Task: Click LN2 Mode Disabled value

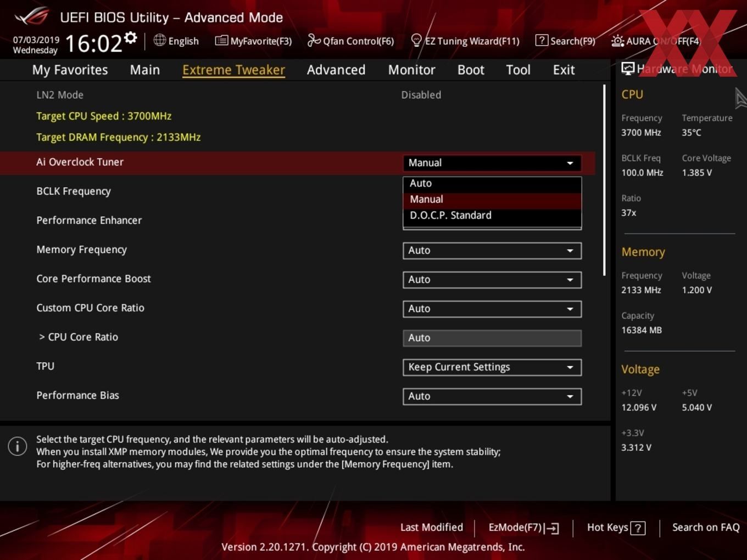Action: pos(421,94)
